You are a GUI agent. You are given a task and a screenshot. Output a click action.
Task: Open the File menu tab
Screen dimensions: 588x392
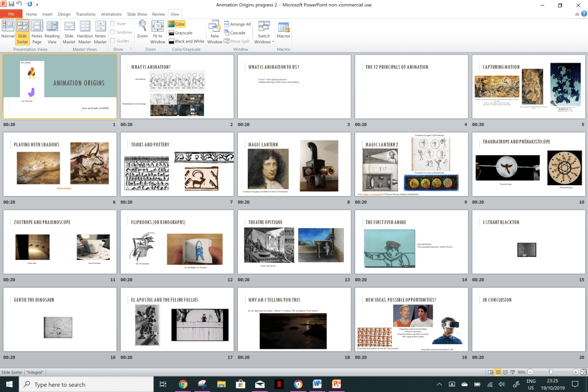[11, 14]
